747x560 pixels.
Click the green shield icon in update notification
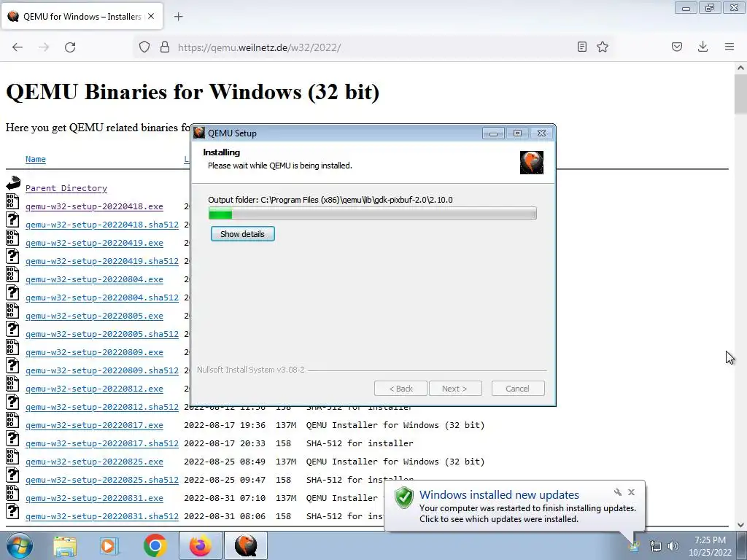[x=404, y=498]
